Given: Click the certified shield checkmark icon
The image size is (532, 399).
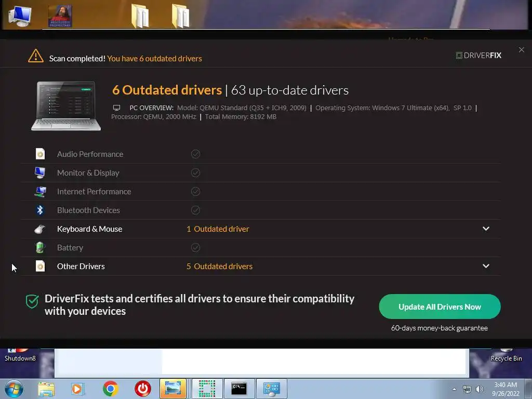Looking at the screenshot, I should 32,301.
